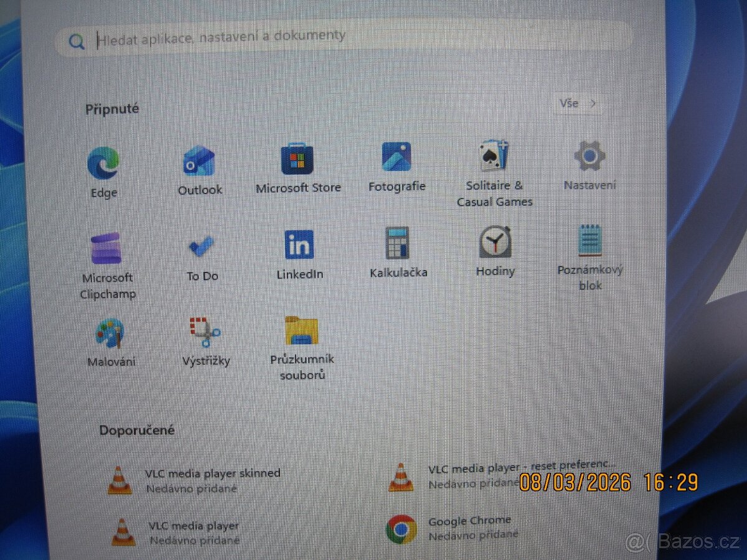Launch Solitaire & Casual Games
The height and width of the screenshot is (560, 747).
pos(494,157)
